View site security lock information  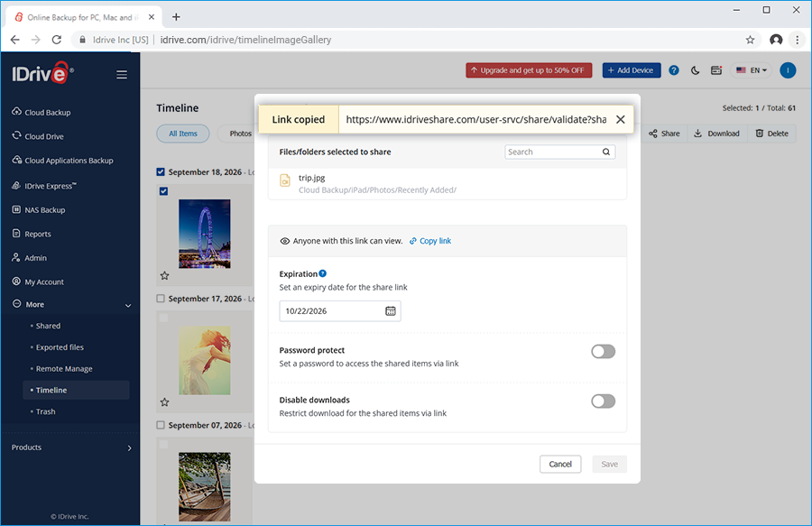pyautogui.click(x=82, y=40)
